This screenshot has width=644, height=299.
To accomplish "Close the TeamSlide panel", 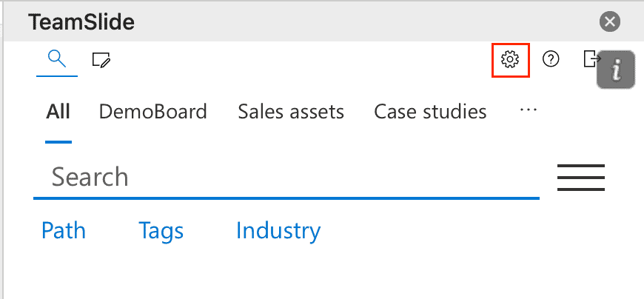I will tap(609, 21).
